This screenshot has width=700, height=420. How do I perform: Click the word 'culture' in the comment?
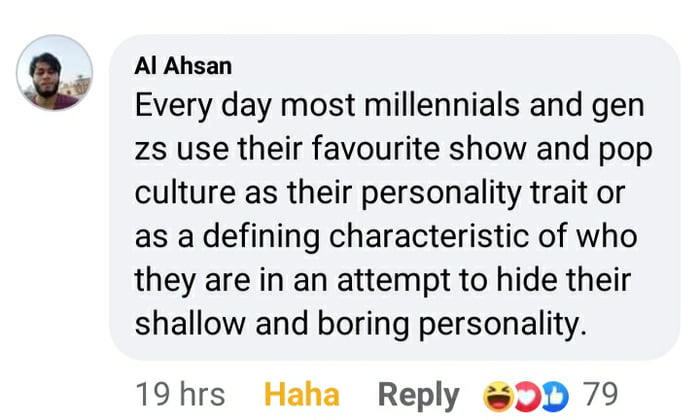185,193
